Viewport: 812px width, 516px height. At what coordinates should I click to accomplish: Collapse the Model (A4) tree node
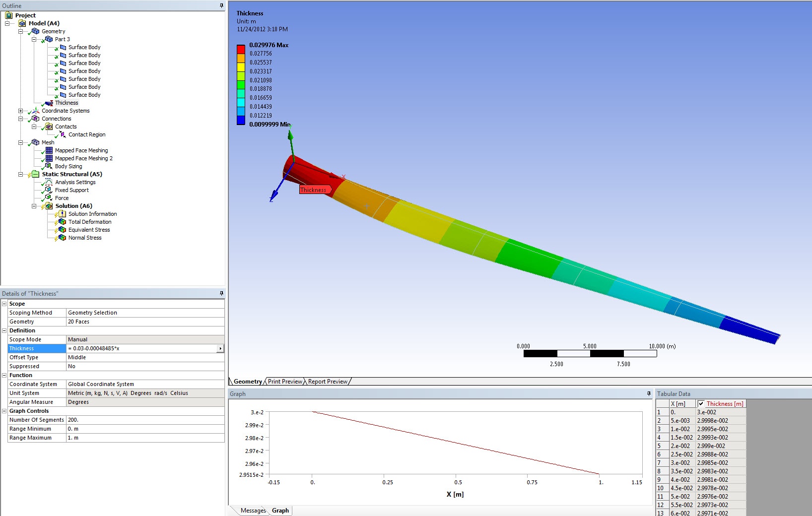pyautogui.click(x=7, y=23)
